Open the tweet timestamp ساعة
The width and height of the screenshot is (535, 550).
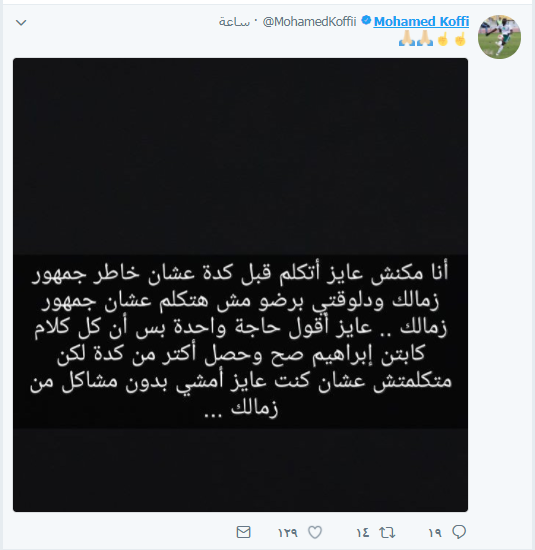pos(234,22)
